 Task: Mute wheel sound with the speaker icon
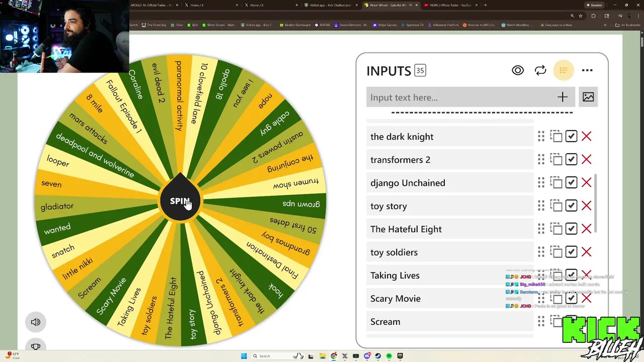36,322
